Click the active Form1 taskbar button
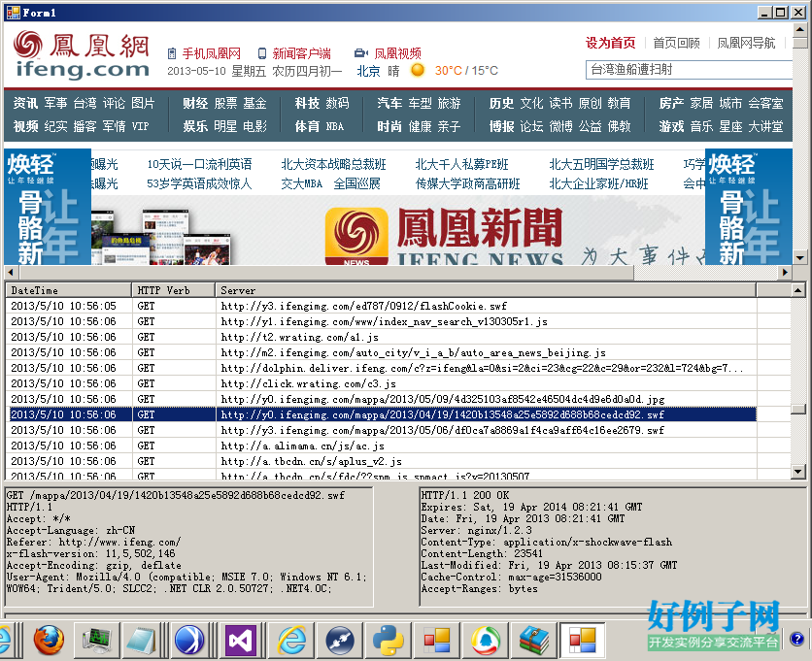The height and width of the screenshot is (661, 812). (583, 641)
